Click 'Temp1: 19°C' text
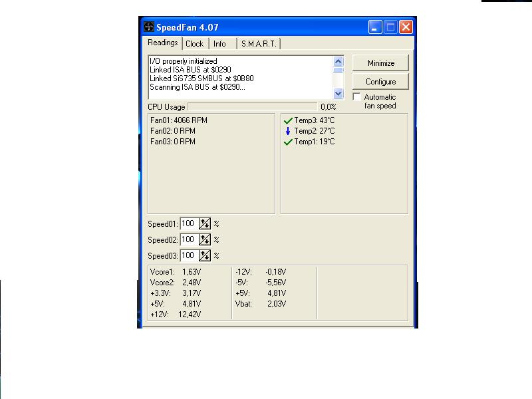The width and height of the screenshot is (532, 399). tap(314, 142)
